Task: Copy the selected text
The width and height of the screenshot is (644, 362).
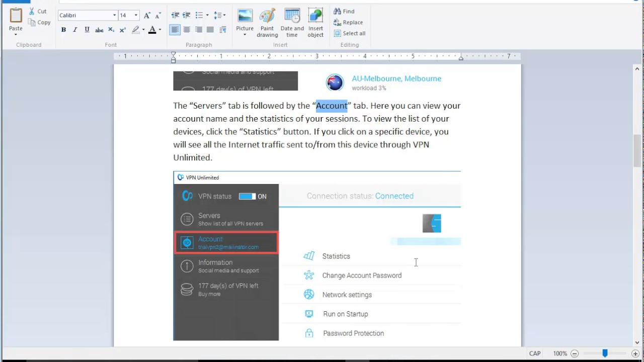Action: pos(39,22)
